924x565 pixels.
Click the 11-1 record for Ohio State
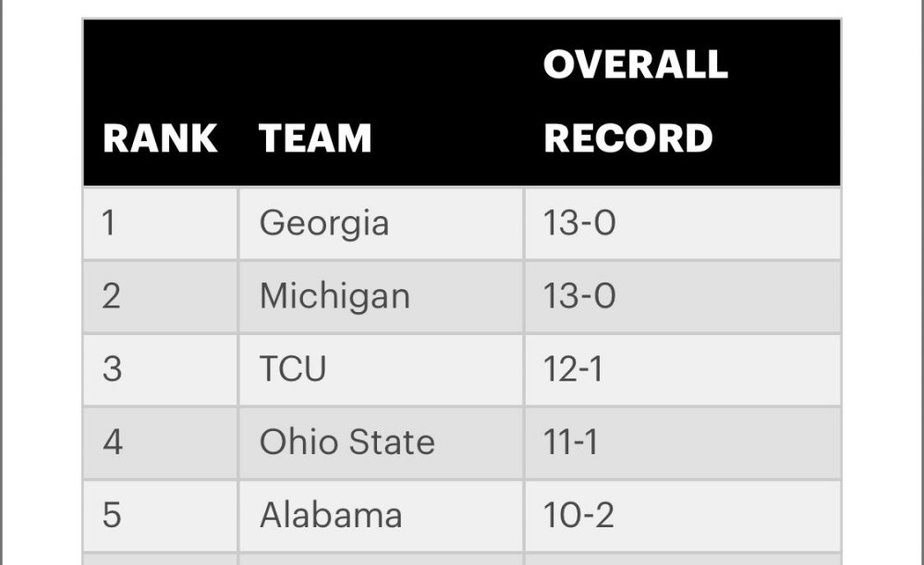pyautogui.click(x=570, y=442)
